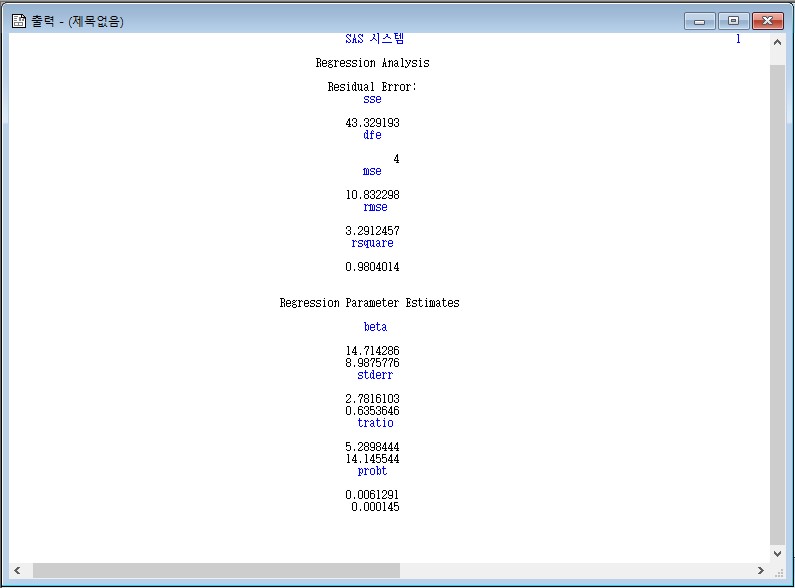The height and width of the screenshot is (588, 795).
Task: Click the tratio value 14.145544
Action: click(x=372, y=459)
